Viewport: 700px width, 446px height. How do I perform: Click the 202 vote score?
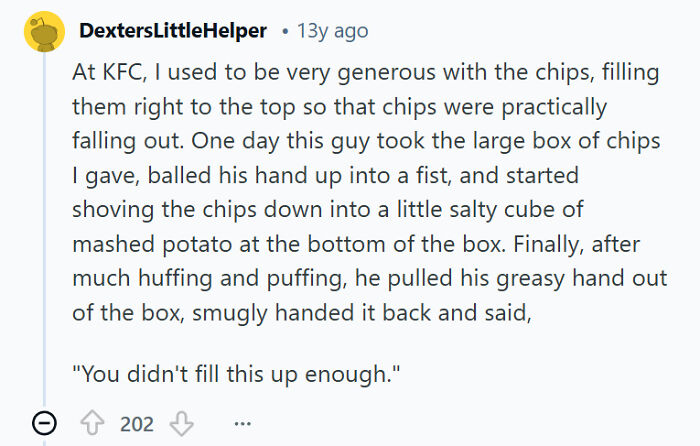(137, 423)
